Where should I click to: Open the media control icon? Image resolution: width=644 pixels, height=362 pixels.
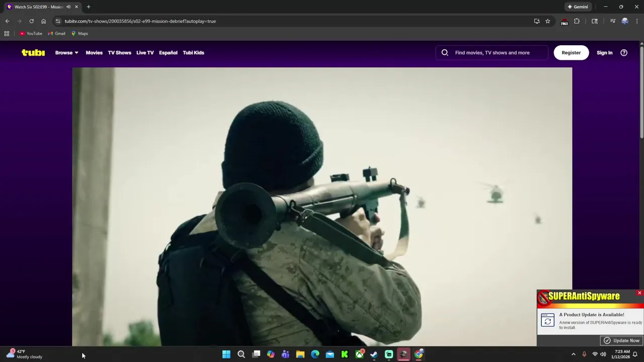point(613,21)
